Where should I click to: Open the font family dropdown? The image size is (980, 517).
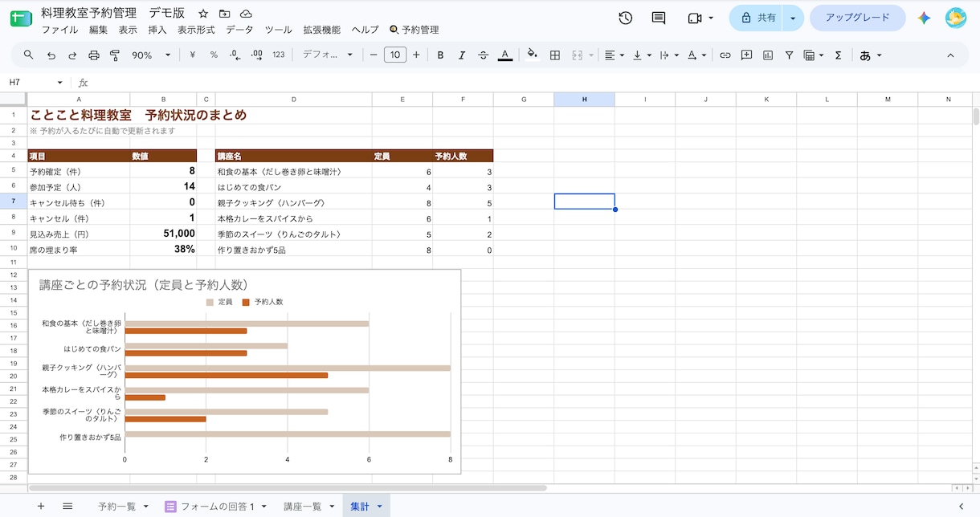[327, 55]
